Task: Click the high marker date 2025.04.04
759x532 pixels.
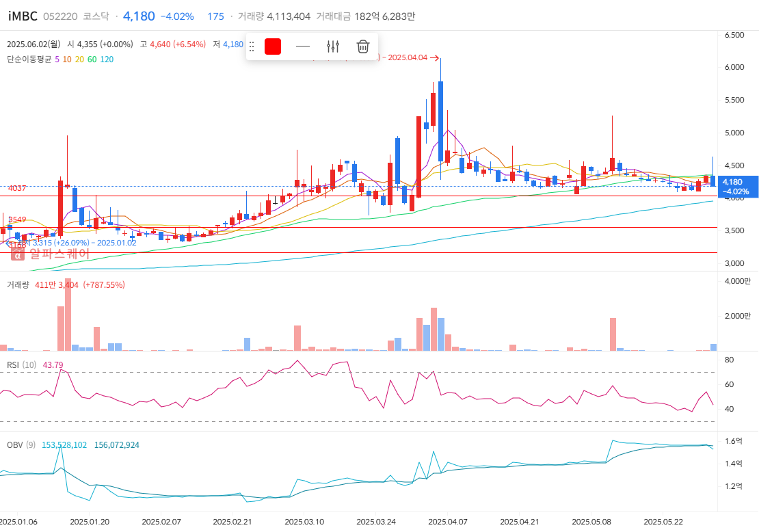Action: [x=408, y=57]
